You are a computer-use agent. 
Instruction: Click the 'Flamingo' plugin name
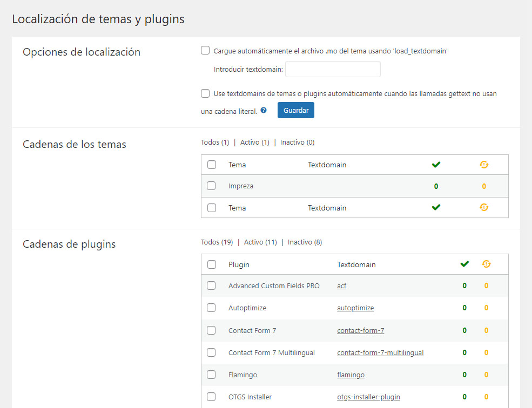click(243, 375)
